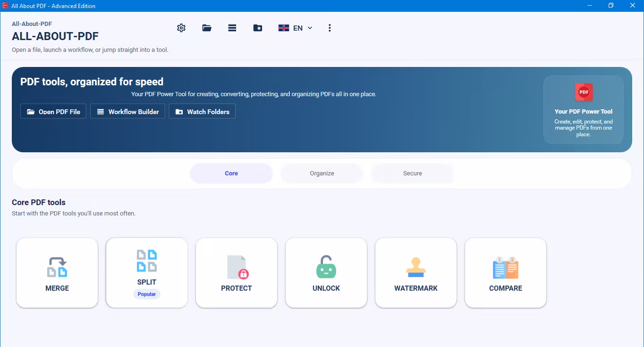
Task: Launch the Workflow Builder button
Action: click(127, 111)
